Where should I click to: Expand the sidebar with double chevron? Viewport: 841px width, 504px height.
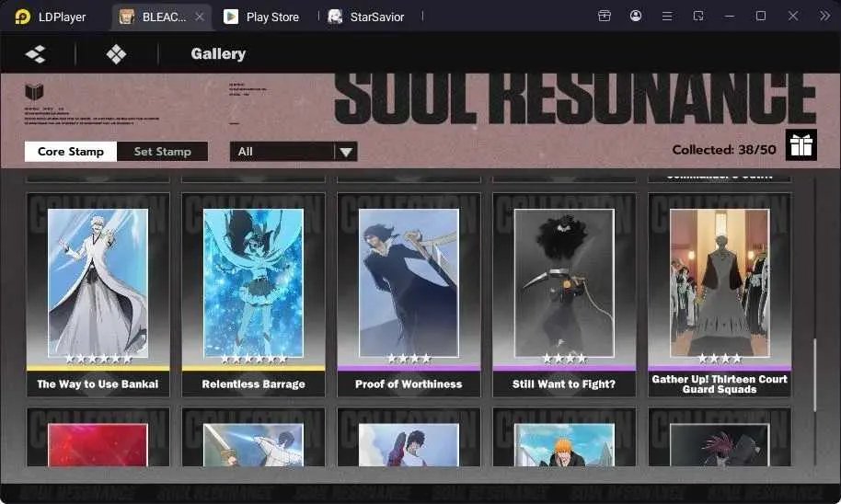tap(824, 16)
